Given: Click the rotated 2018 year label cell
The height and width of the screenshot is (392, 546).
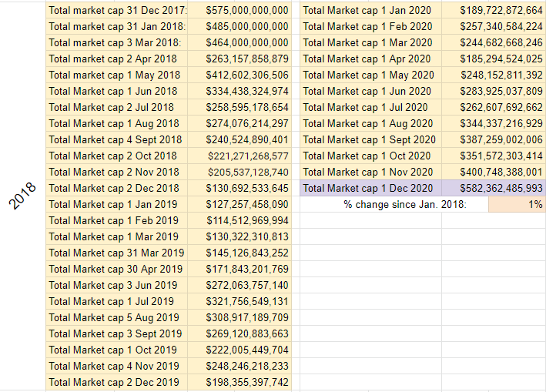Looking at the screenshot, I should click(22, 196).
